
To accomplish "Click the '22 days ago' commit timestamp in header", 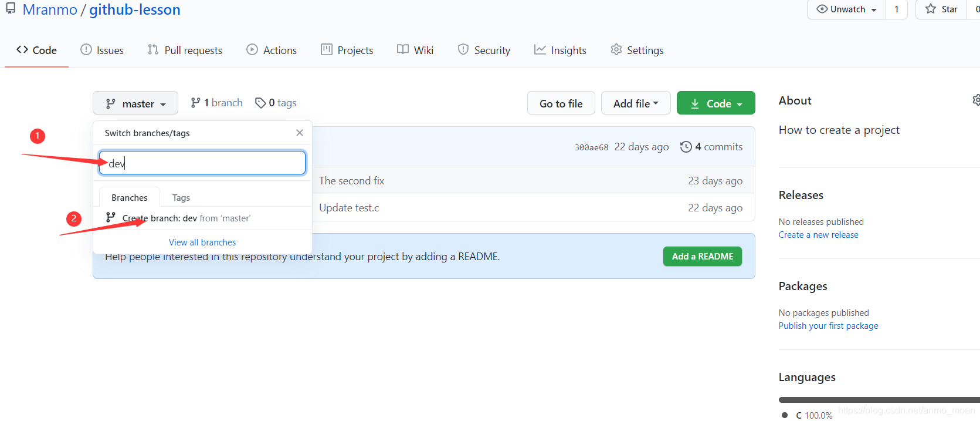I will point(642,147).
